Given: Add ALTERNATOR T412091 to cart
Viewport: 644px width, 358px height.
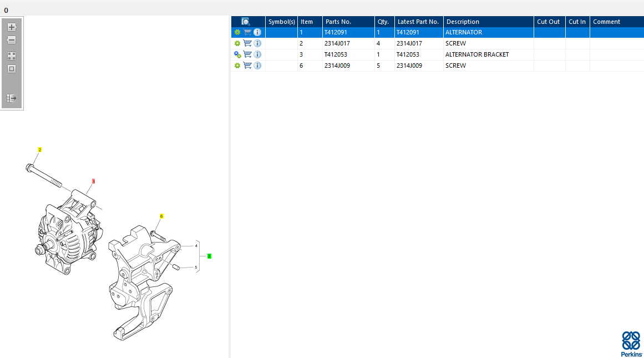Looking at the screenshot, I should [x=247, y=32].
